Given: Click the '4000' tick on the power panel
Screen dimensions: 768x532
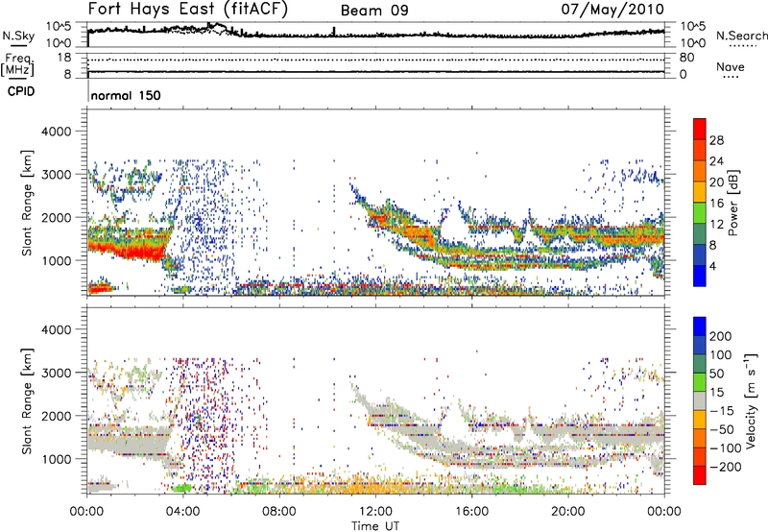Looking at the screenshot, I should point(56,132).
